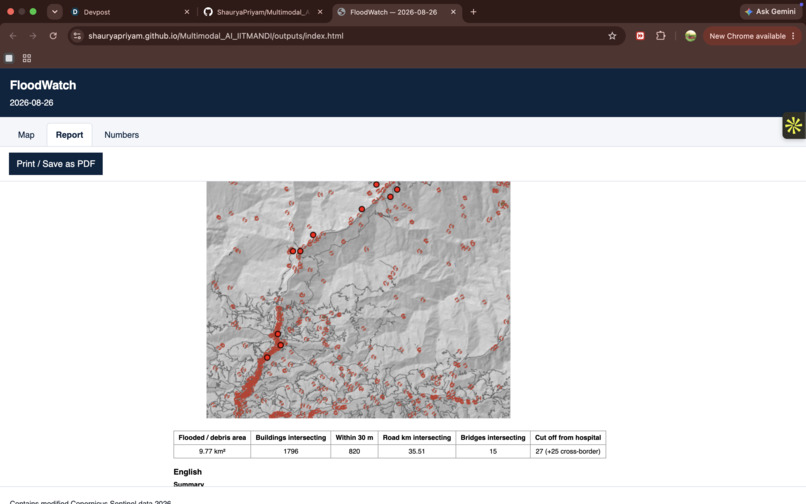806x504 pixels.
Task: Open the tab search dropdown arrow
Action: (x=54, y=12)
